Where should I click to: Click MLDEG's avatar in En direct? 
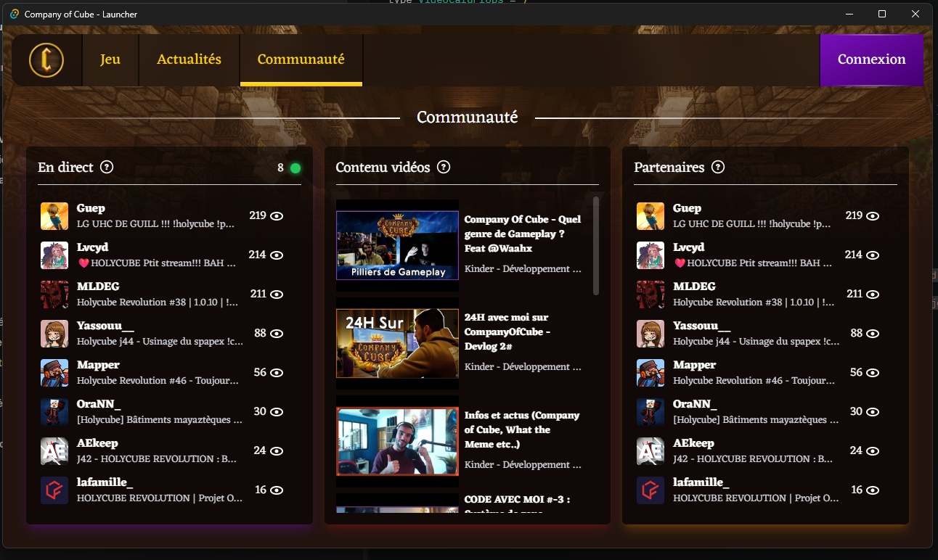(x=54, y=295)
